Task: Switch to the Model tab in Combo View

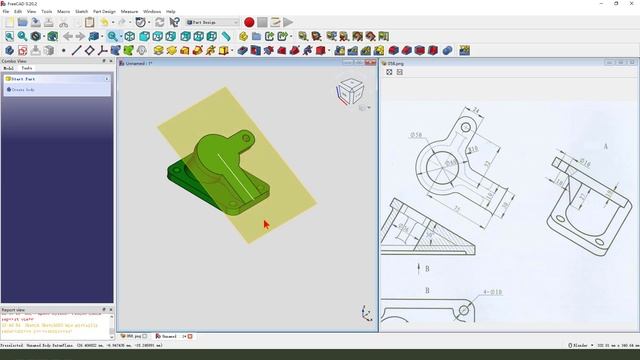Action: [x=9, y=68]
